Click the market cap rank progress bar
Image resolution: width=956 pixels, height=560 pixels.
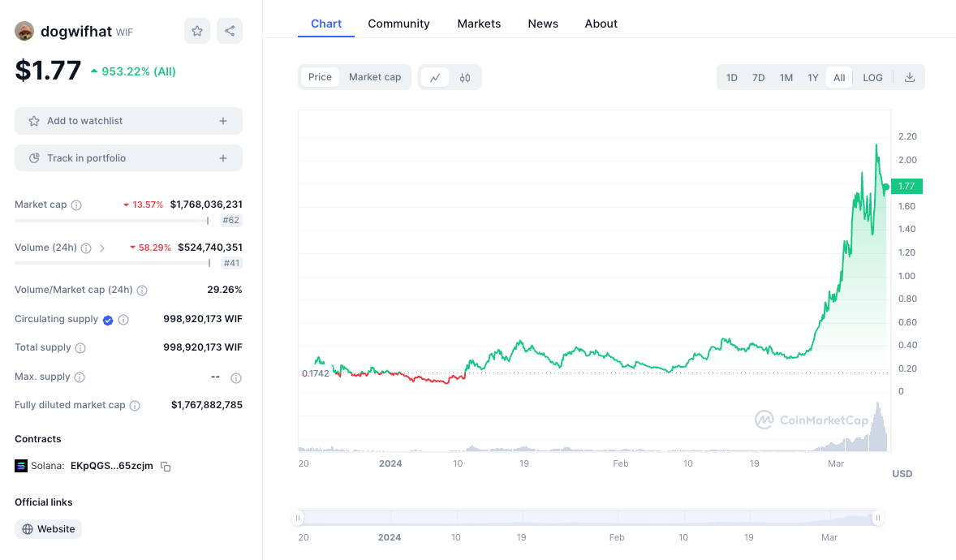(x=111, y=220)
